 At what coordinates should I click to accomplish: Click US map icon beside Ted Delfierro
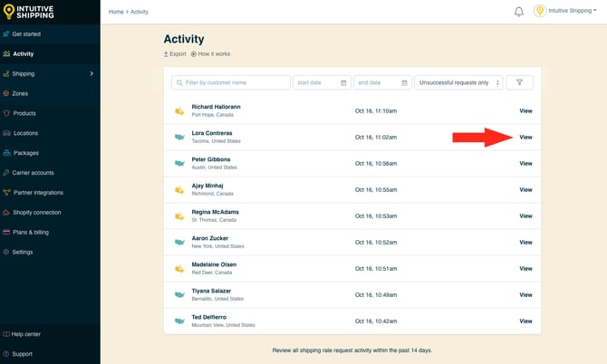(x=179, y=321)
